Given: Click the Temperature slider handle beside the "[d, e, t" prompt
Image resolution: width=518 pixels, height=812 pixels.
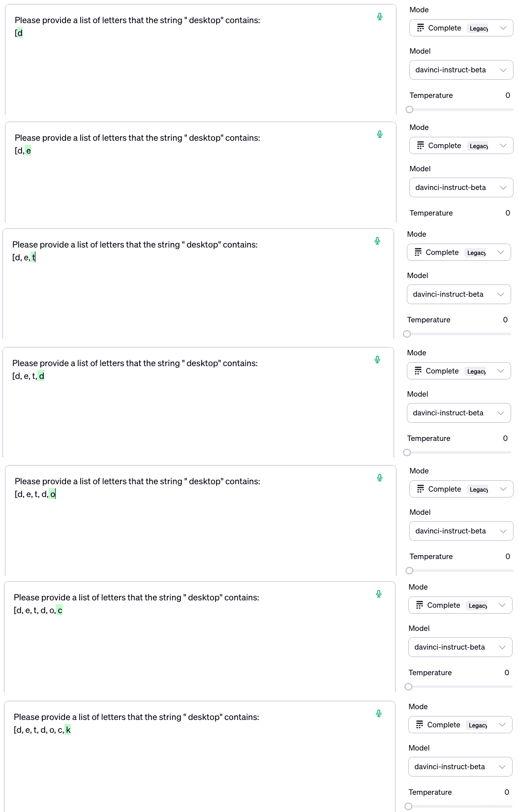Looking at the screenshot, I should coord(407,334).
